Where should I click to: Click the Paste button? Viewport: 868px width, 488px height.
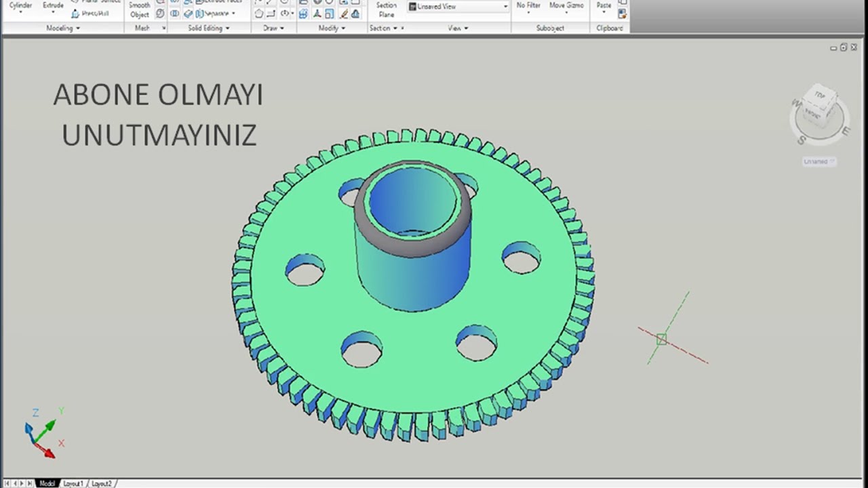604,5
